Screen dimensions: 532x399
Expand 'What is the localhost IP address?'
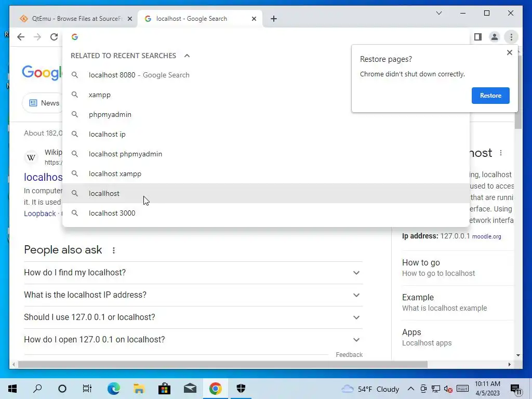193,295
